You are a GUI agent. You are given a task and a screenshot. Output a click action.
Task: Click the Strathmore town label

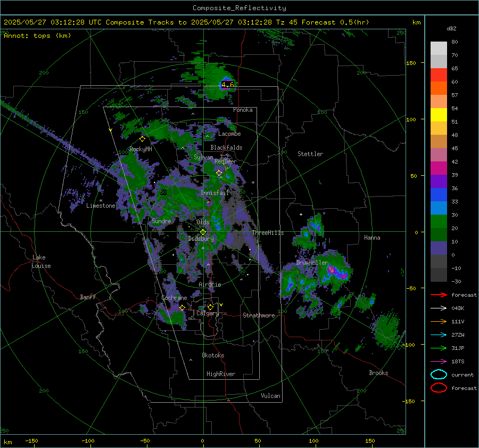pos(259,315)
